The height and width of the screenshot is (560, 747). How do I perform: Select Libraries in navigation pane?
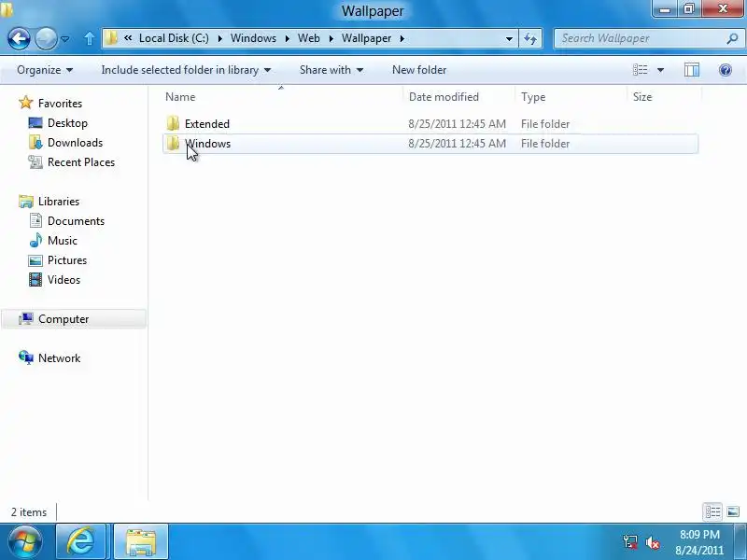(59, 202)
